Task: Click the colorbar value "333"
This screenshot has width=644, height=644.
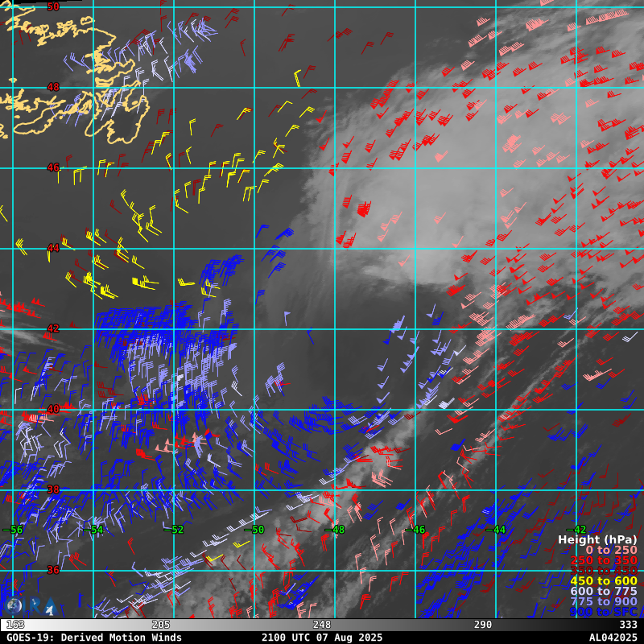Action: [629, 625]
